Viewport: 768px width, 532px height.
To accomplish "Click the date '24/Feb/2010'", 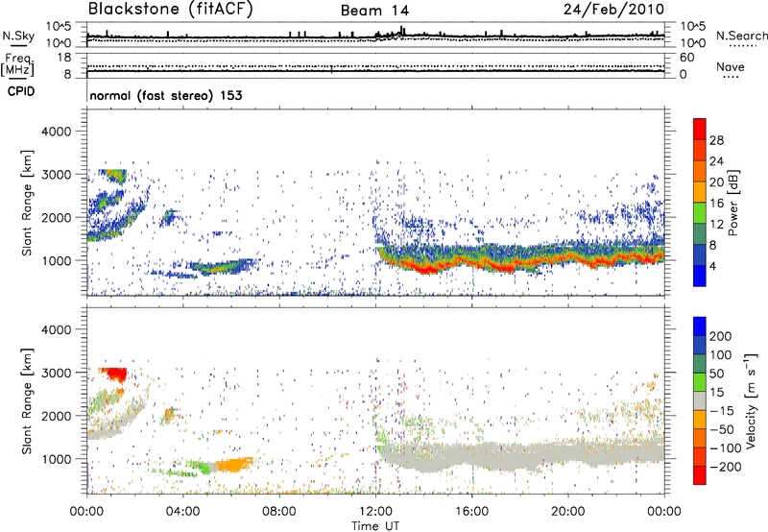I will [613, 10].
